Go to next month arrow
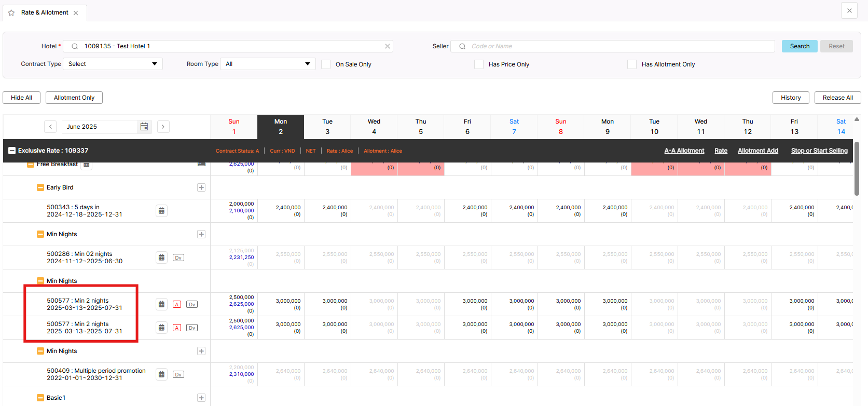Image resolution: width=868 pixels, height=406 pixels. pos(163,127)
